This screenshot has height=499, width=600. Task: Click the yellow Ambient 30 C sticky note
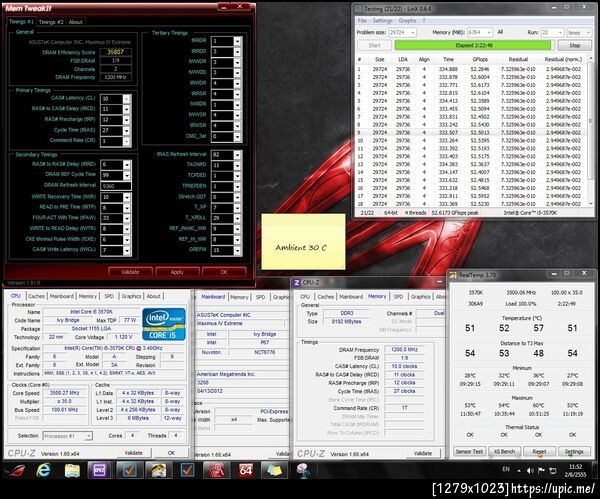click(x=303, y=241)
